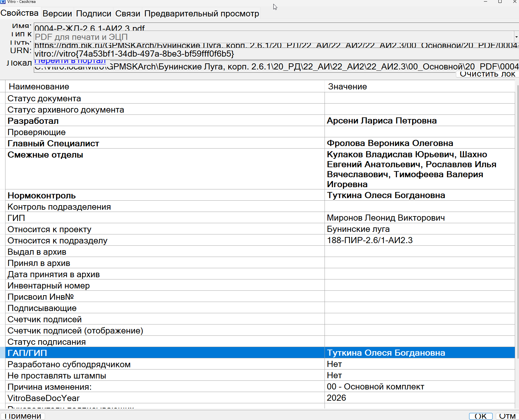
Task: Click the Кулаков Владислав Юрьевич multi-name value
Action: point(411,169)
